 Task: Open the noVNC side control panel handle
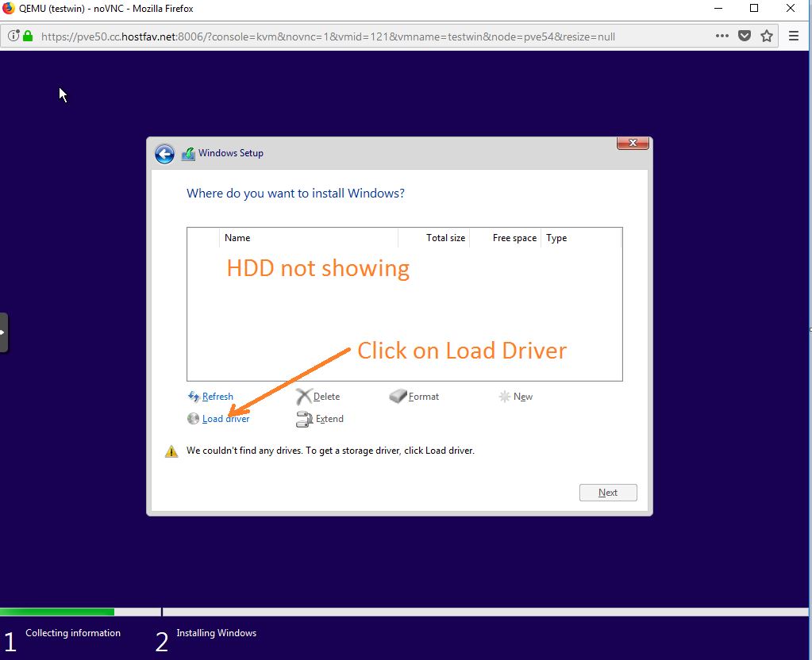(x=4, y=332)
